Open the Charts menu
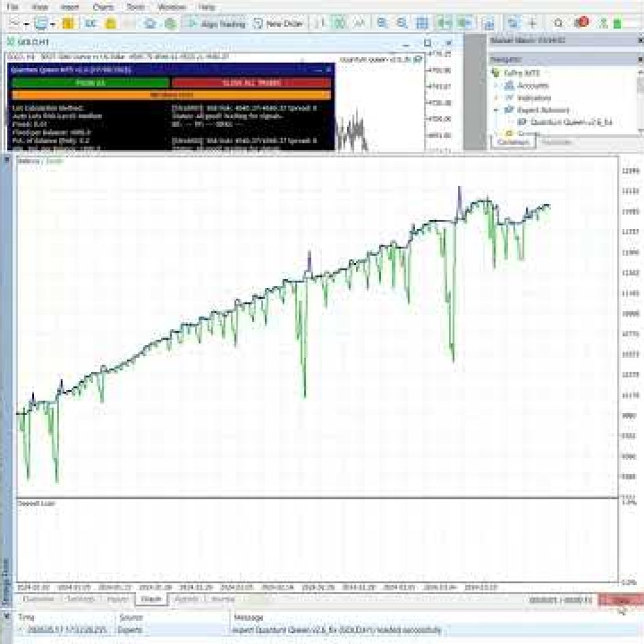Screen dimensions: 644x644 coord(103,6)
